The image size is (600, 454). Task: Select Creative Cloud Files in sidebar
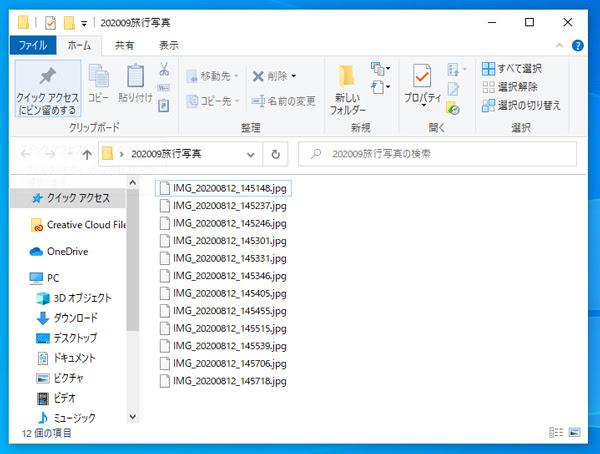[78, 225]
